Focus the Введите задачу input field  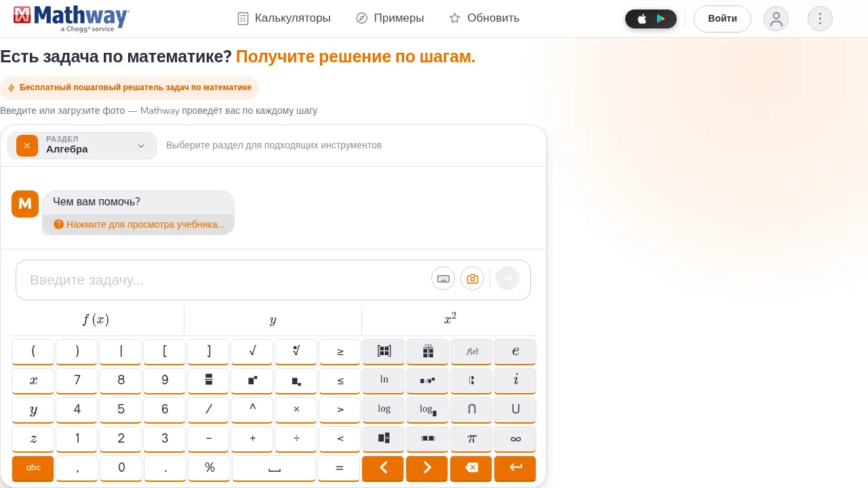227,280
